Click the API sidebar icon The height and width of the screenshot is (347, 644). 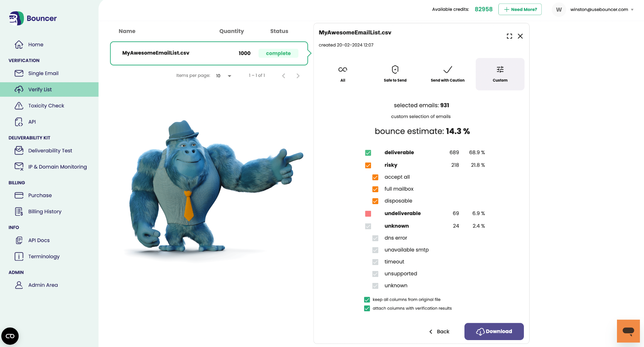click(19, 121)
